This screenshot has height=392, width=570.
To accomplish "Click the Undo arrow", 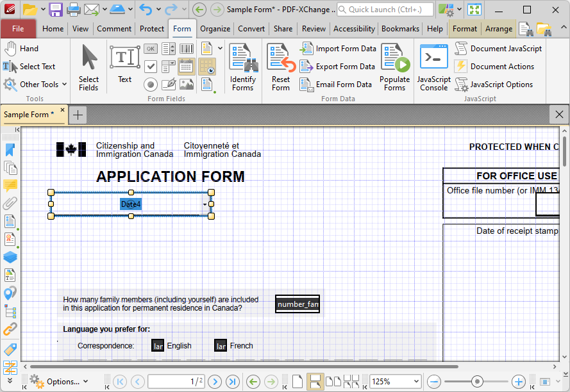I will point(146,10).
